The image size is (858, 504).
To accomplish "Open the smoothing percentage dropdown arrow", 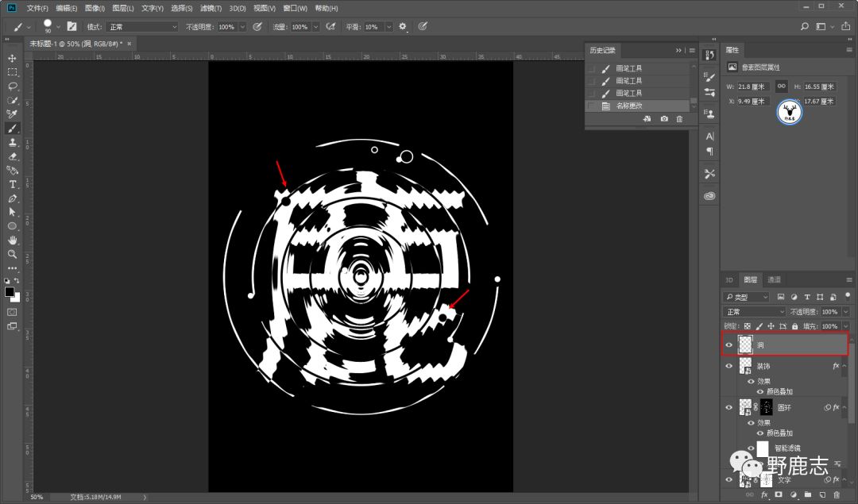I will [x=389, y=27].
